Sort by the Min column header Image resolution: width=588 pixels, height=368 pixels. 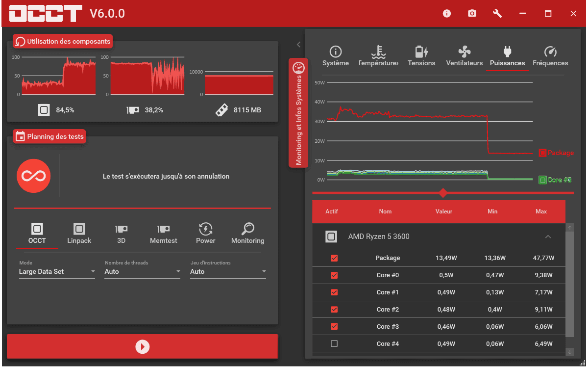[492, 211]
